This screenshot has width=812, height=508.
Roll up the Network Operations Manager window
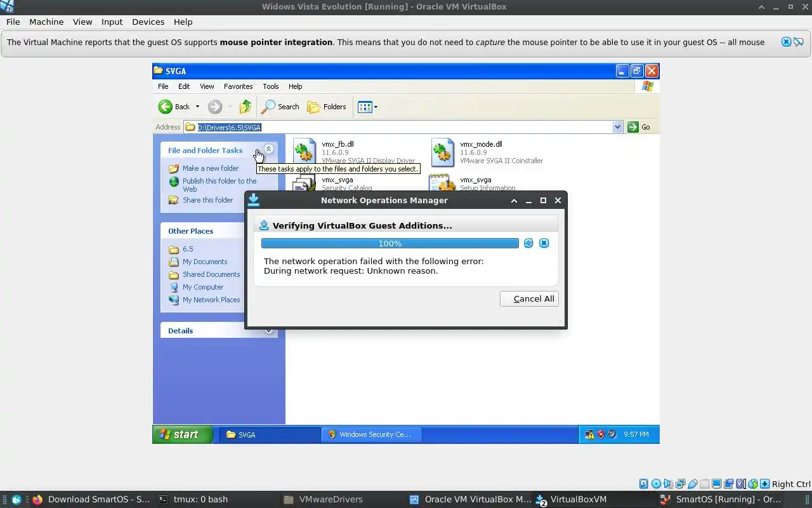(x=514, y=200)
